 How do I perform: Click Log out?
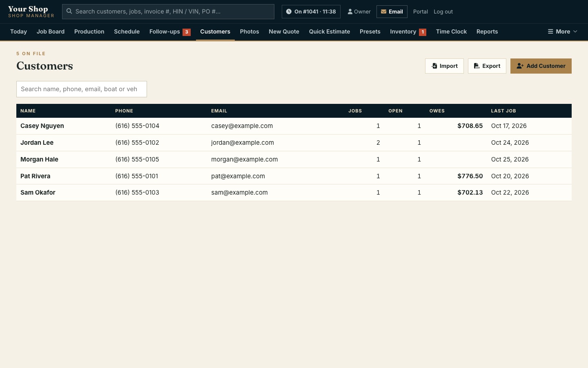pyautogui.click(x=443, y=11)
